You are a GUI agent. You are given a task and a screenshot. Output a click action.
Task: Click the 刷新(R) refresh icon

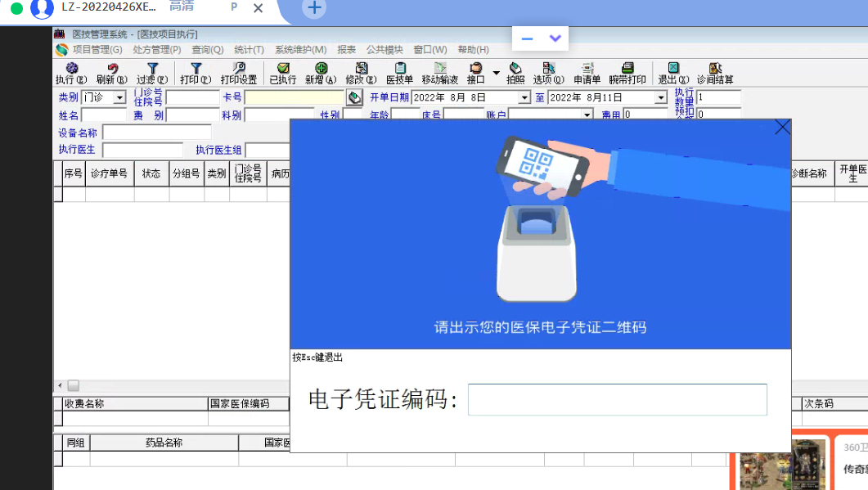click(x=112, y=74)
